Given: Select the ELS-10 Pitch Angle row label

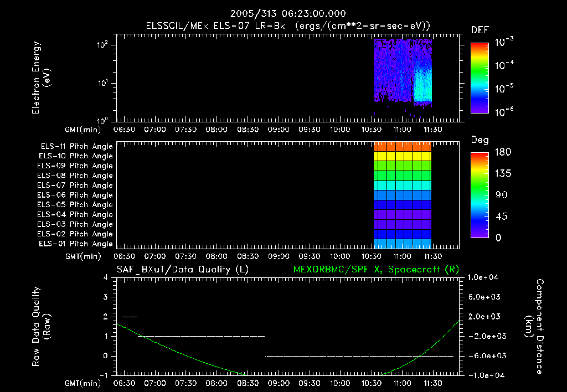Looking at the screenshot, I should click(x=76, y=156).
